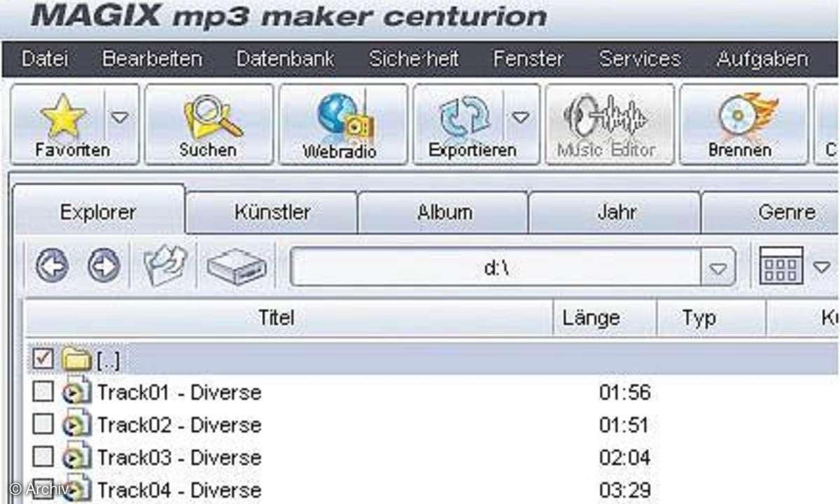This screenshot has width=840, height=504.
Task: Open the Services menu
Action: 640,59
